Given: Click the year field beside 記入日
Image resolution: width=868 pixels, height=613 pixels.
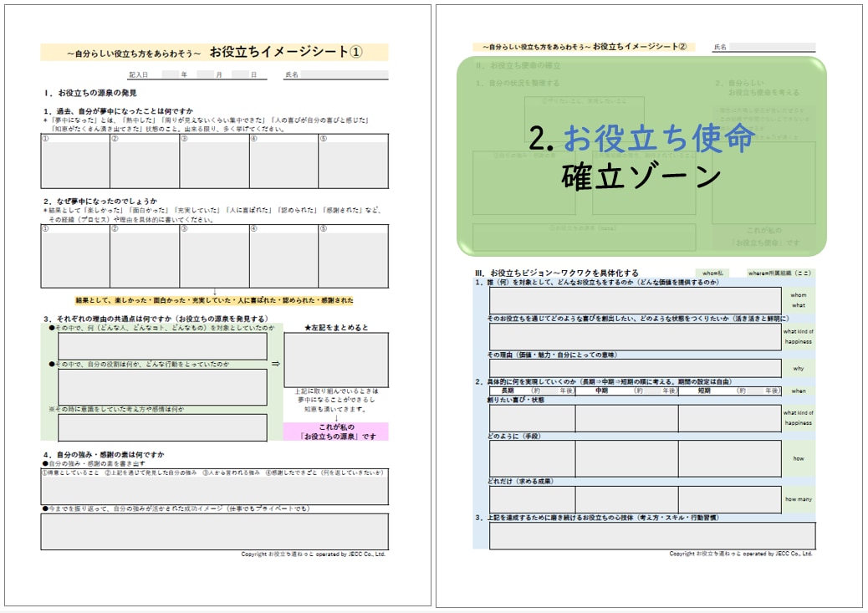Looking at the screenshot, I should [x=170, y=74].
